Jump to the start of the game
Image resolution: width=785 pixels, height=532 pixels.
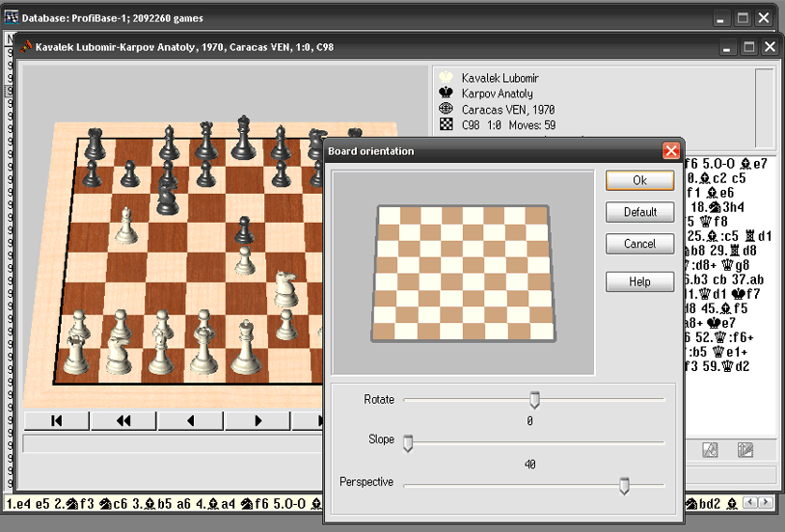pos(57,421)
